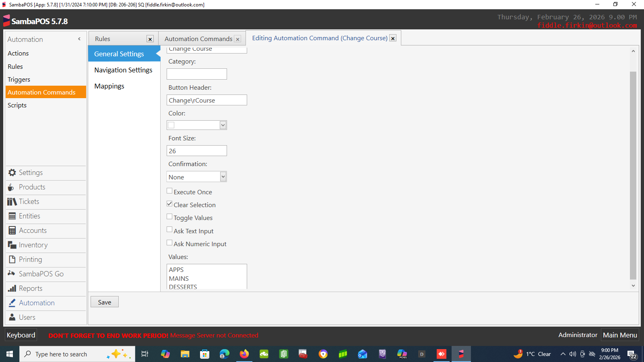The width and height of the screenshot is (644, 362).
Task: Select the Entities icon in sidebar
Action: click(x=12, y=216)
